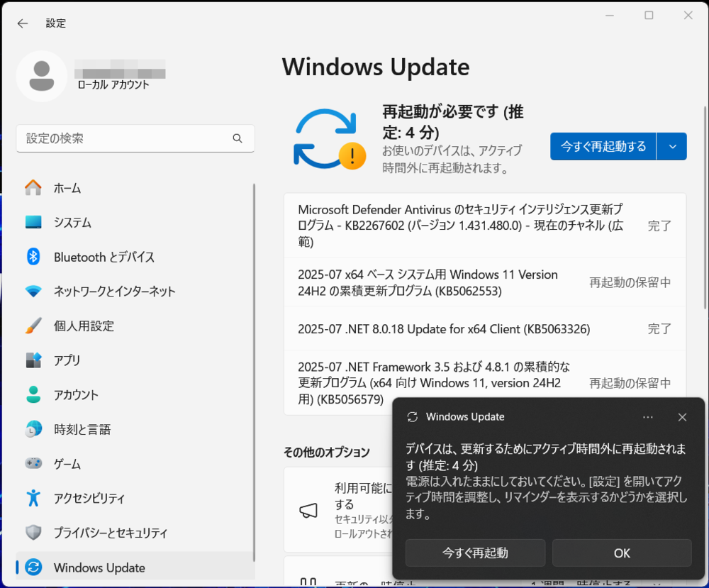Open システム settings page

click(x=135, y=222)
